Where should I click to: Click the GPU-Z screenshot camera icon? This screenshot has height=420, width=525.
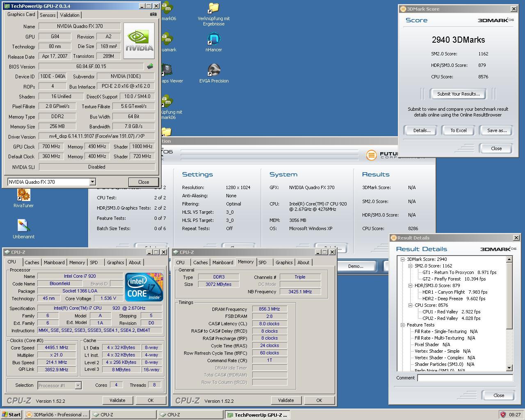[x=153, y=14]
